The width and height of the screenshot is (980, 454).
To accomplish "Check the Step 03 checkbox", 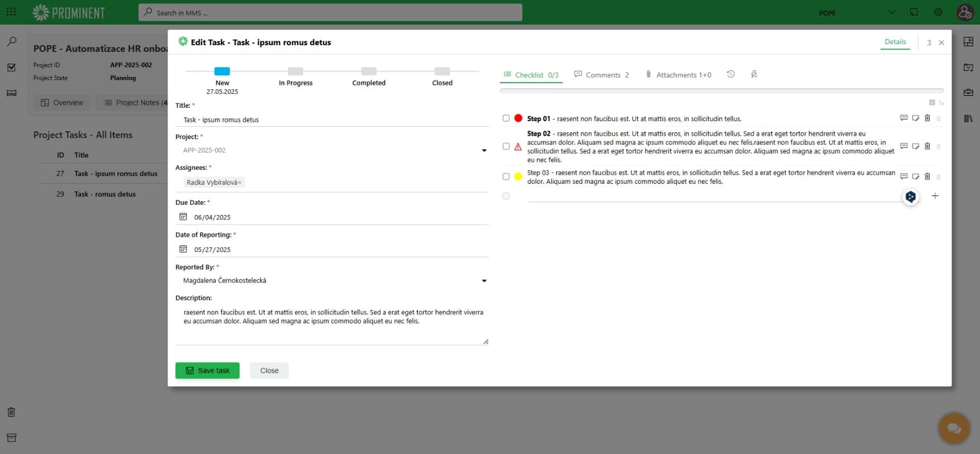I will tap(506, 176).
